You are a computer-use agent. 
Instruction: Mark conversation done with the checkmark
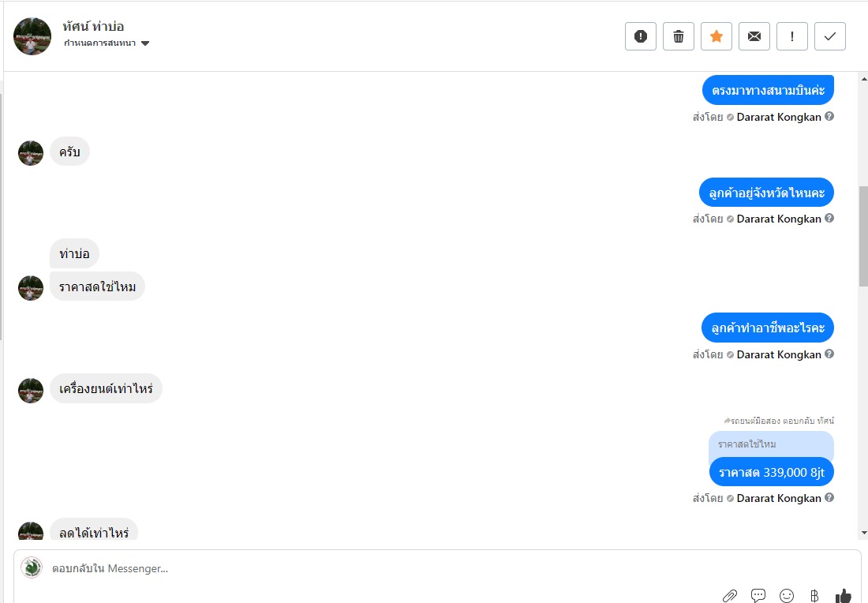[830, 36]
